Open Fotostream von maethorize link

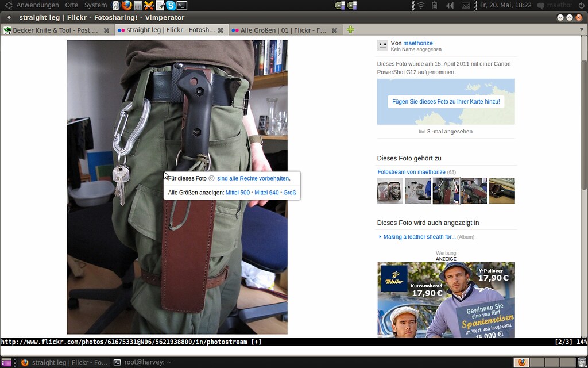point(411,172)
